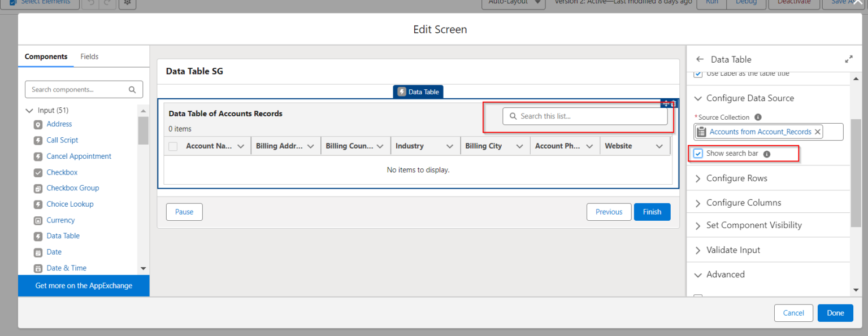Open the Industry column dropdown arrow

(449, 146)
